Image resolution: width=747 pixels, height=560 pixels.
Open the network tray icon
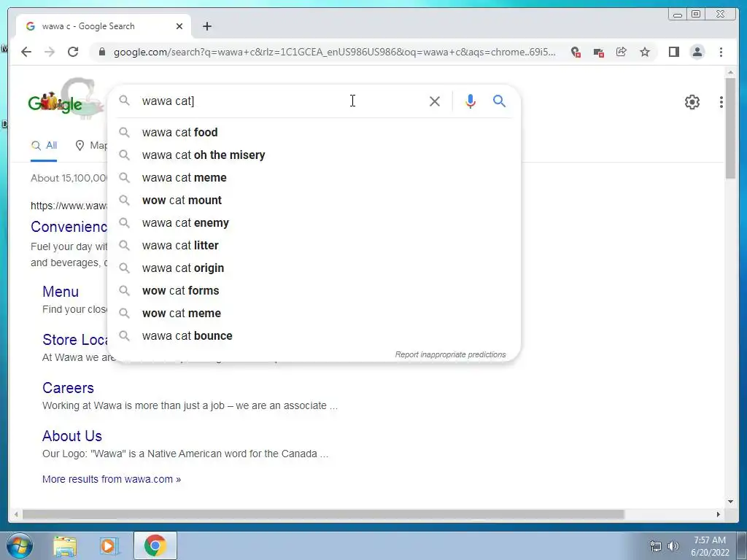[x=656, y=546]
